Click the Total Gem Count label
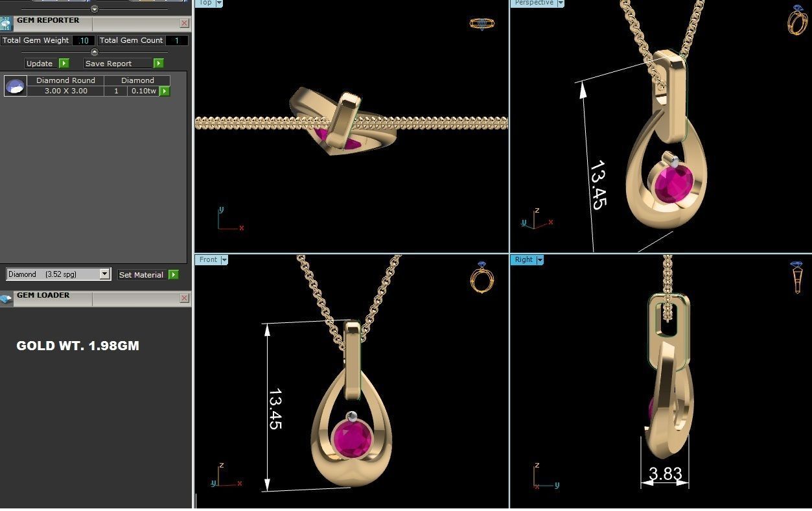 tap(132, 40)
